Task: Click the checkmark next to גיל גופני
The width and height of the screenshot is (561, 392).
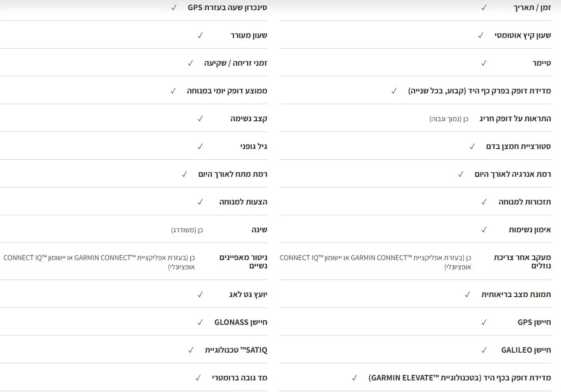Action: tap(200, 146)
